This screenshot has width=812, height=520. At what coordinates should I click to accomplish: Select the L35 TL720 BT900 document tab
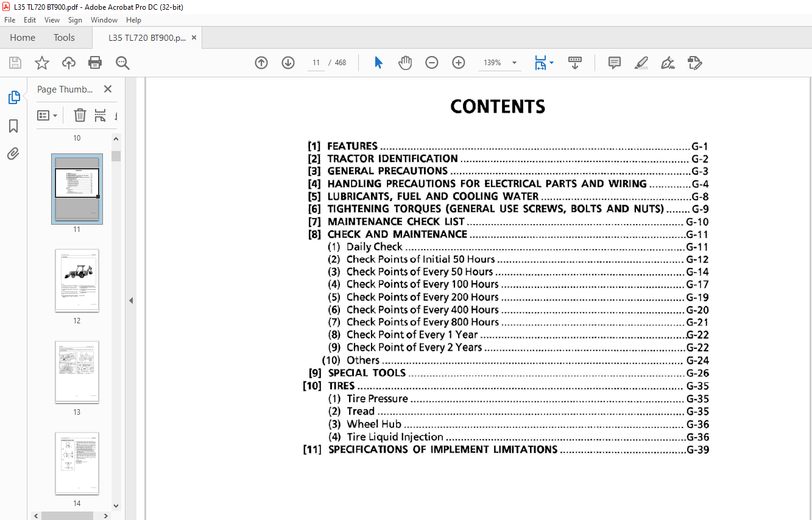coord(147,38)
